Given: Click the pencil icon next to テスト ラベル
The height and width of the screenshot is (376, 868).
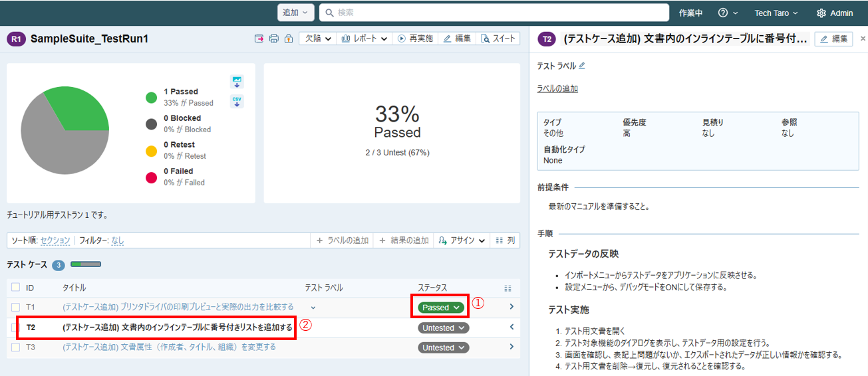Looking at the screenshot, I should click(x=582, y=66).
